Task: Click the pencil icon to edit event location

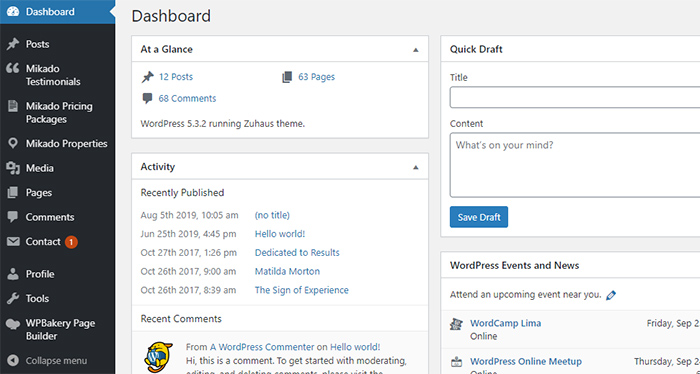Action: tap(611, 295)
